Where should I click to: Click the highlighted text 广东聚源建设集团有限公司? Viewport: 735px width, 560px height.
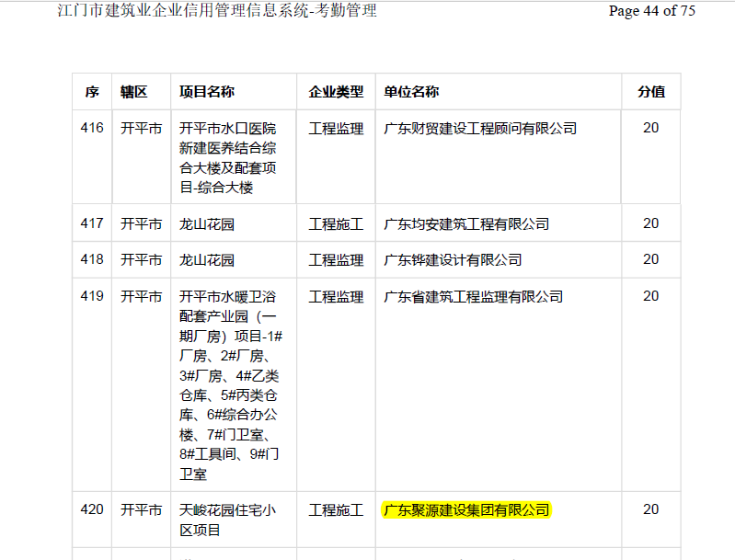pyautogui.click(x=465, y=509)
